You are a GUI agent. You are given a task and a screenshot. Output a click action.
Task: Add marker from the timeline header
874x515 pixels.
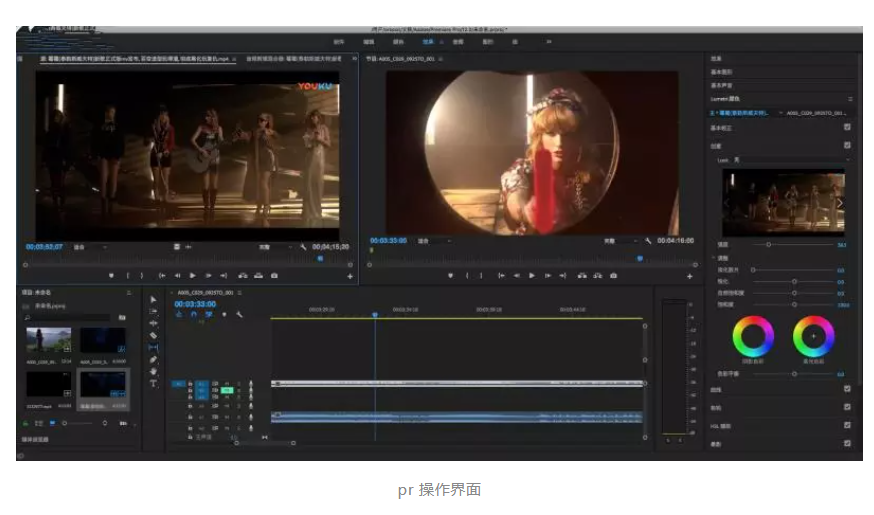coord(224,314)
